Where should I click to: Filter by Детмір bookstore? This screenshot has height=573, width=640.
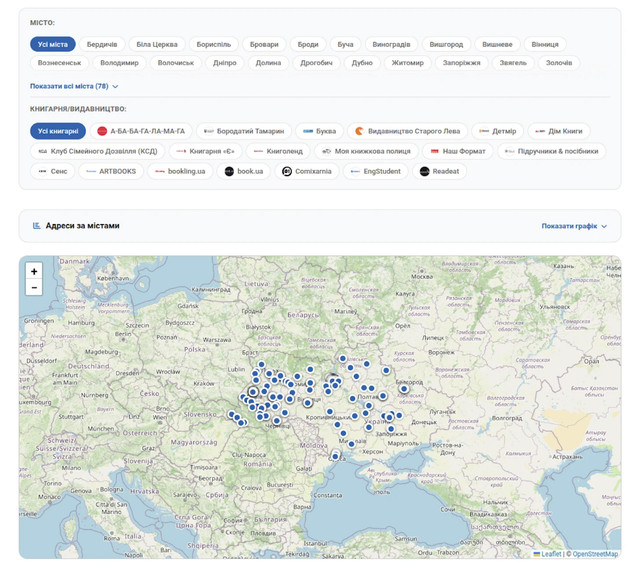(x=497, y=131)
